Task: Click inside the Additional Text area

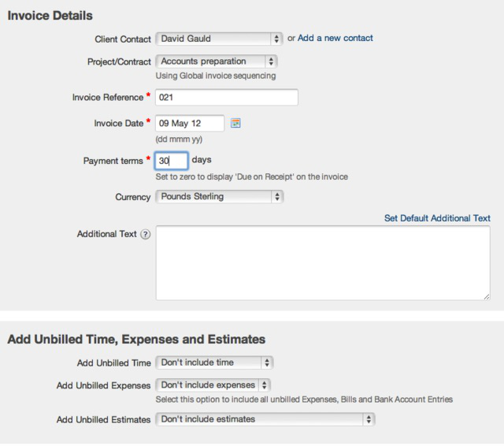Action: click(x=323, y=263)
